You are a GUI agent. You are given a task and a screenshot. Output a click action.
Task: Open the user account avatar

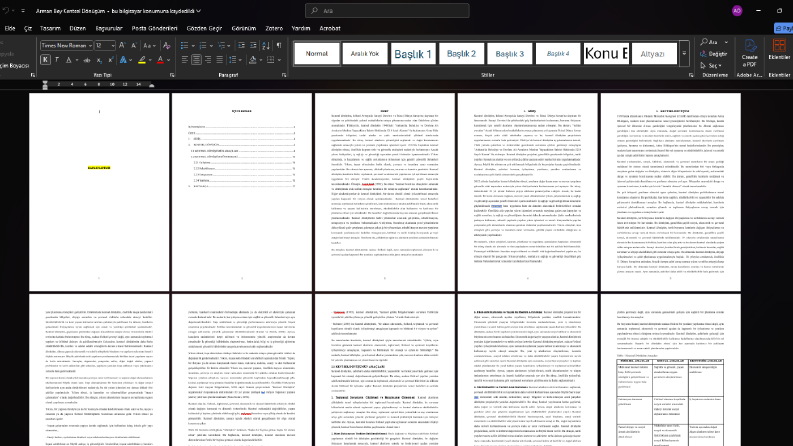pos(737,11)
